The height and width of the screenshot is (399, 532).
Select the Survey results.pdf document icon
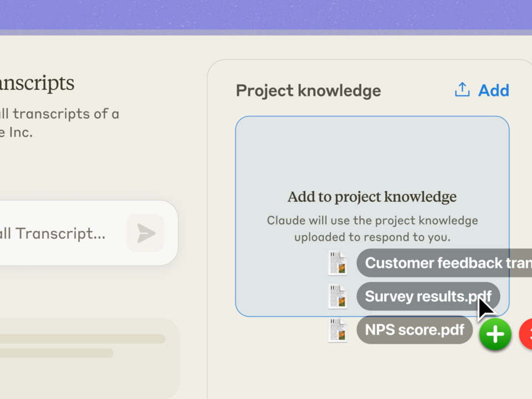[337, 296]
